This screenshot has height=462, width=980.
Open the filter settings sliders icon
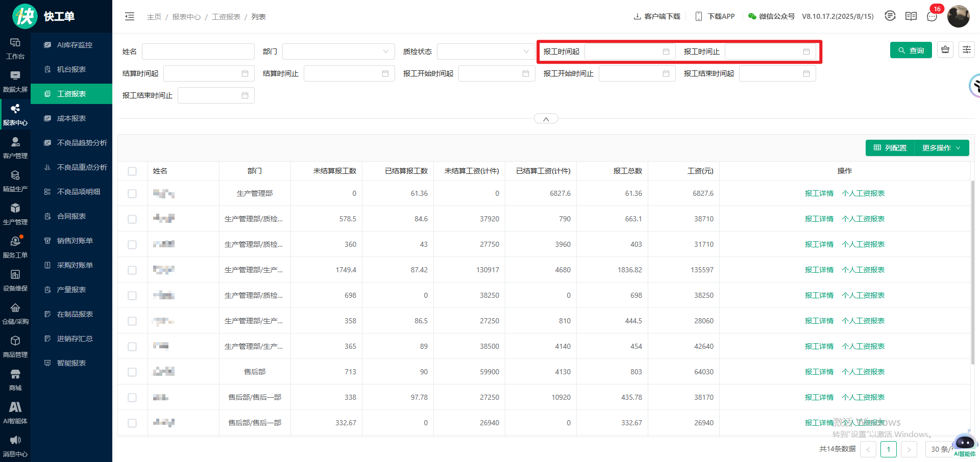click(966, 50)
